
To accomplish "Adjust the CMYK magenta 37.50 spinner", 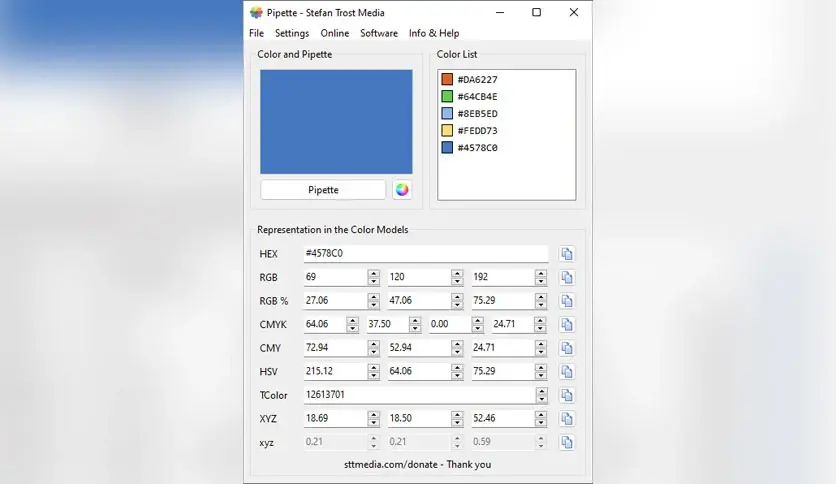I will pyautogui.click(x=415, y=324).
